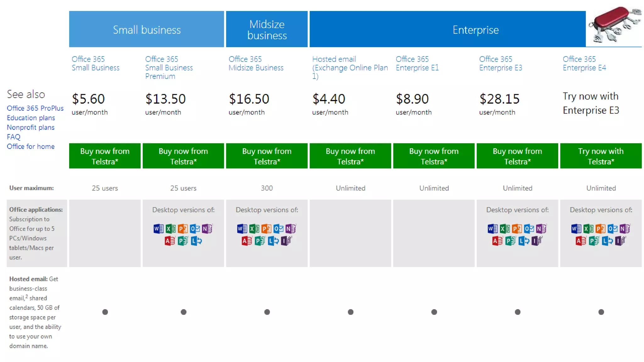Click Word icon in Small Business Premium column

pyautogui.click(x=158, y=228)
